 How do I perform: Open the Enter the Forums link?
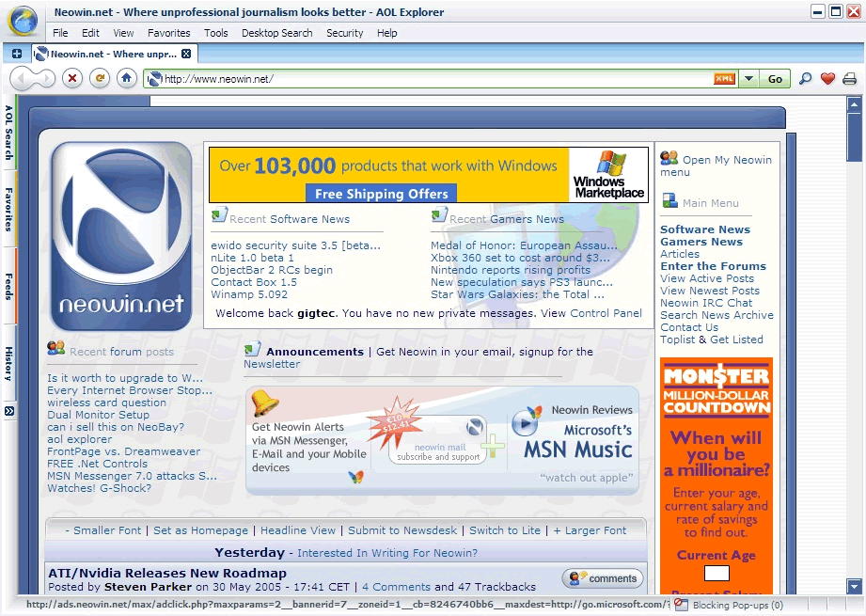[713, 266]
